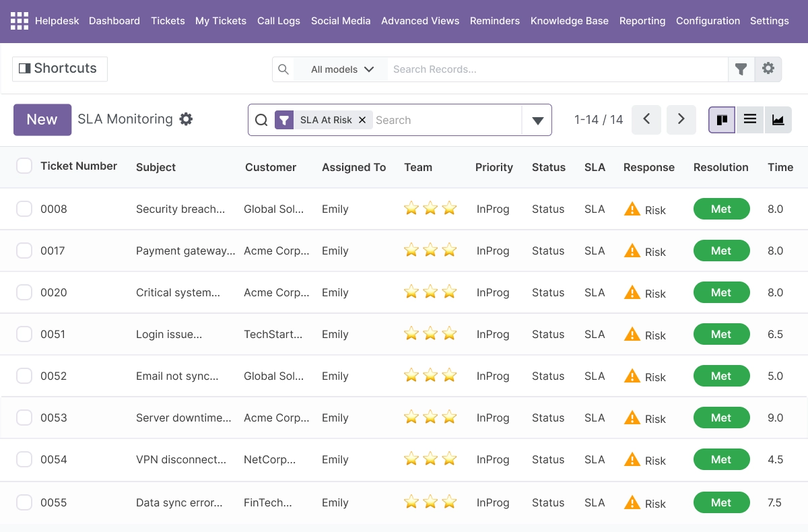Click the priority stars for ticket 0055

[x=430, y=502]
